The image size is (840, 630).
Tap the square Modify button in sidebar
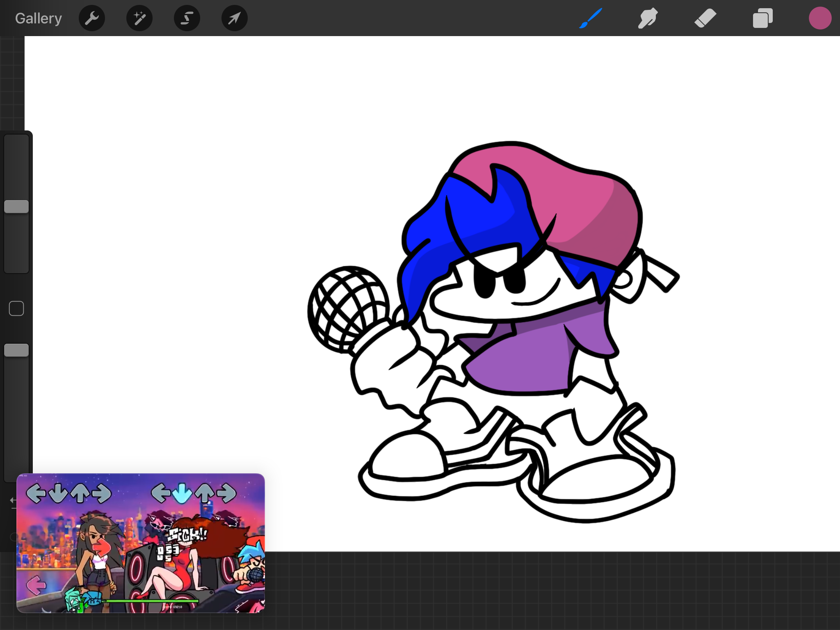16,308
